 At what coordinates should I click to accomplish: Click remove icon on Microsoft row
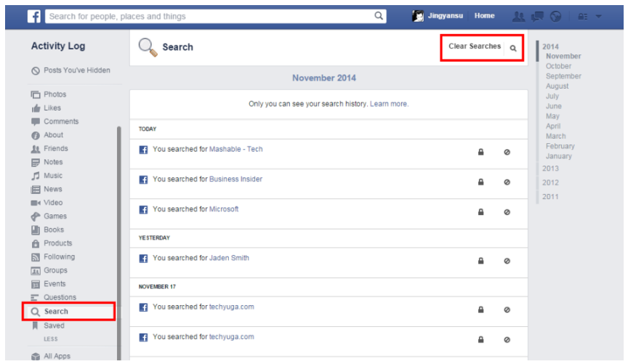[x=507, y=212]
